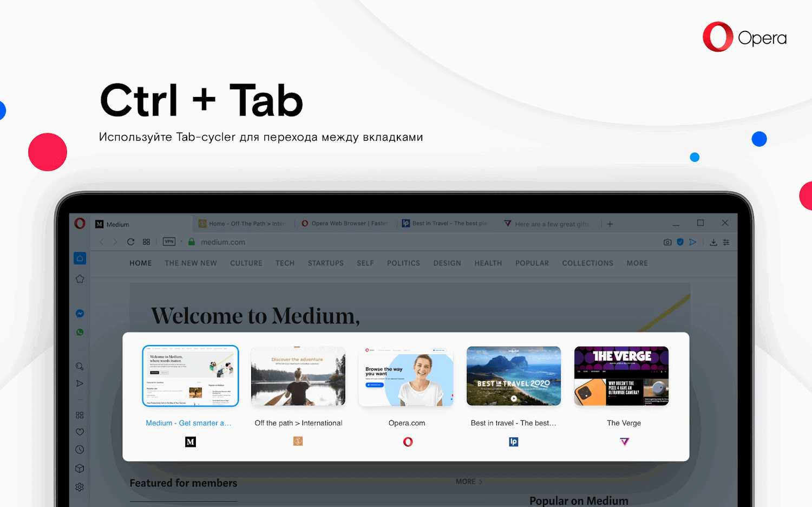812x507 pixels.
Task: Go to the DESIGN section
Action: click(x=447, y=263)
